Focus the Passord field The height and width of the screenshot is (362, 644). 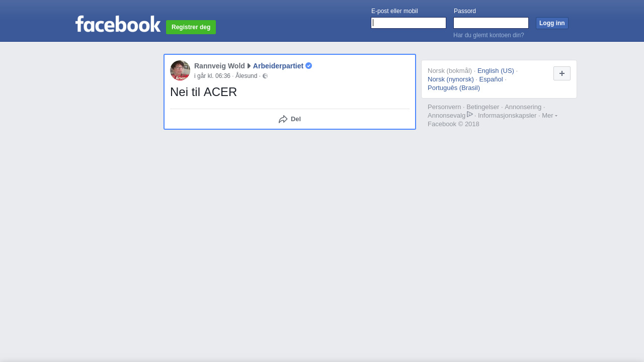[491, 23]
